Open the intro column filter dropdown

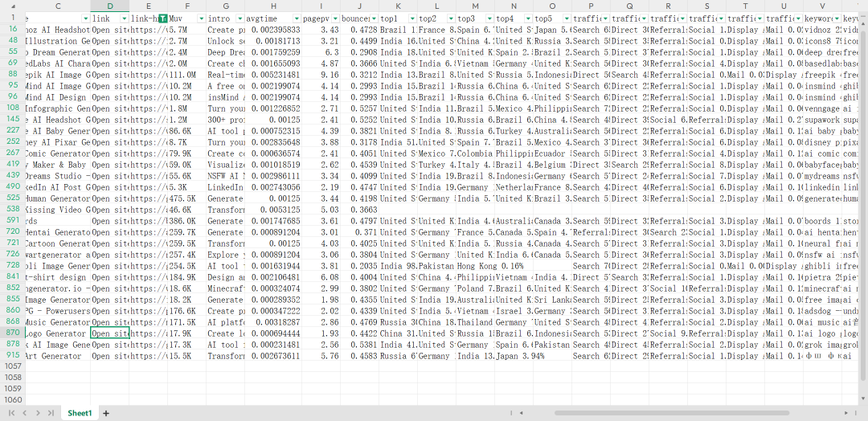[x=240, y=18]
